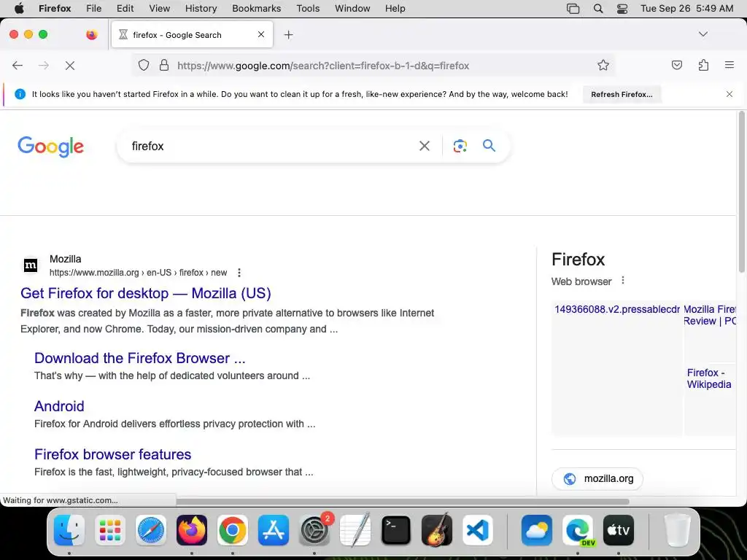The width and height of the screenshot is (747, 560).
Task: Open the tracking protection shield icon
Action: tap(144, 65)
